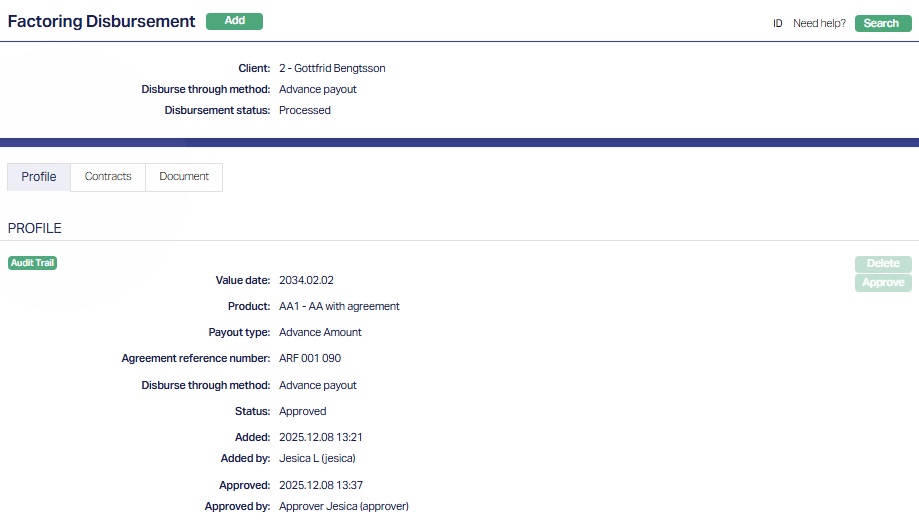The width and height of the screenshot is (919, 523).
Task: Click the Processed disbursement status value
Action: point(305,111)
